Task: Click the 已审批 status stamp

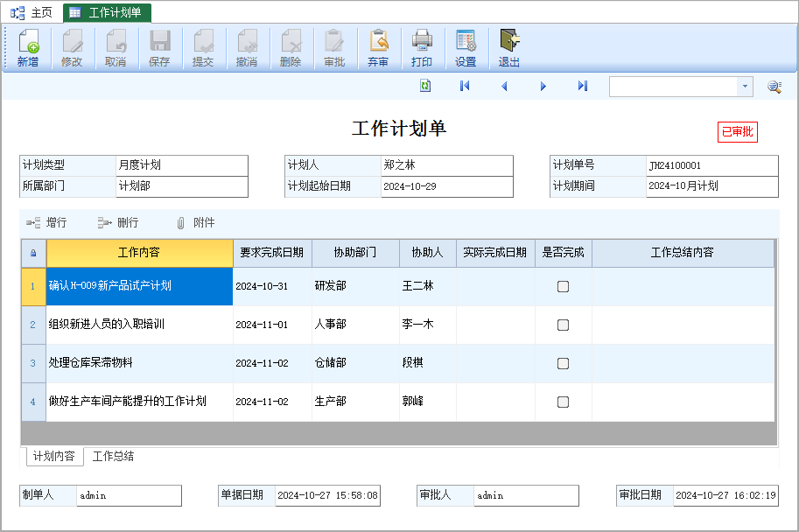Action: coord(738,132)
